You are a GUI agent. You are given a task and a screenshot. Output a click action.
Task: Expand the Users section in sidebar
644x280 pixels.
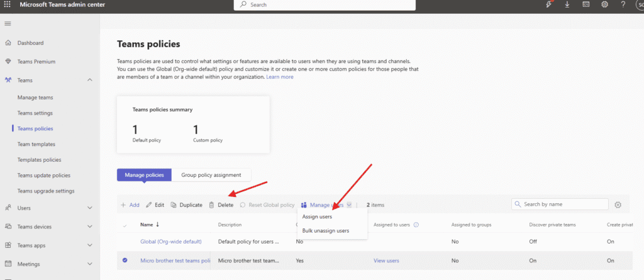pos(90,208)
